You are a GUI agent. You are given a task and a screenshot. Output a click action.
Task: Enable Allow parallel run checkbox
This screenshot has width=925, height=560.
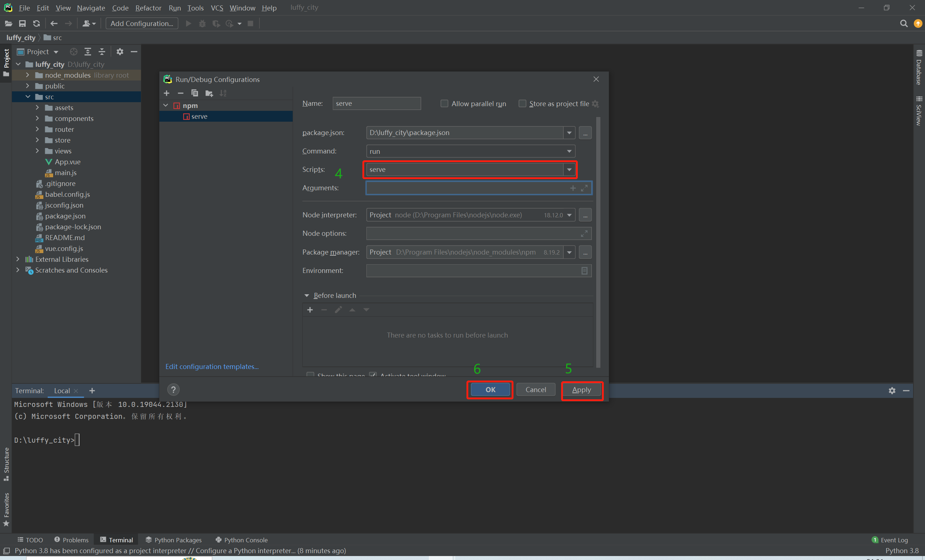click(444, 104)
